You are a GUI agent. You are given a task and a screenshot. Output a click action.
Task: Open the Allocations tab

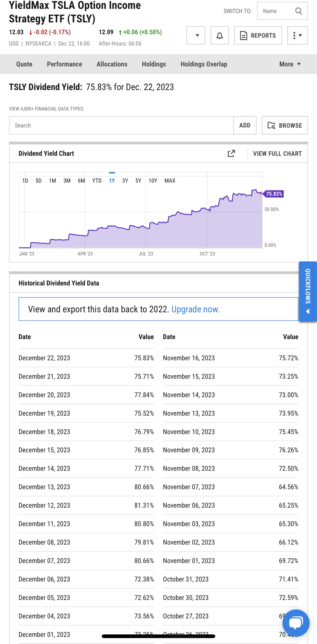[112, 64]
